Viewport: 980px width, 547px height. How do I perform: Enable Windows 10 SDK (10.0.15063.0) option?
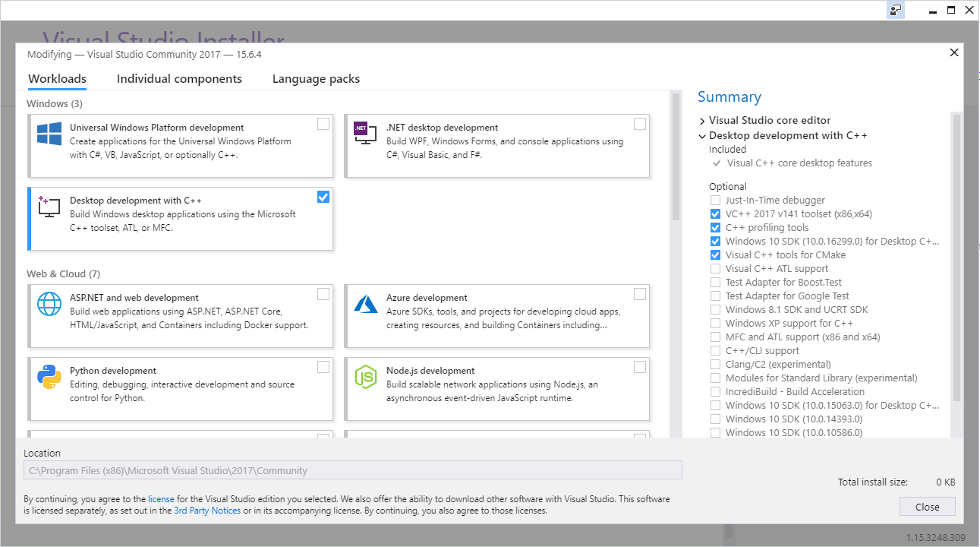pyautogui.click(x=715, y=406)
